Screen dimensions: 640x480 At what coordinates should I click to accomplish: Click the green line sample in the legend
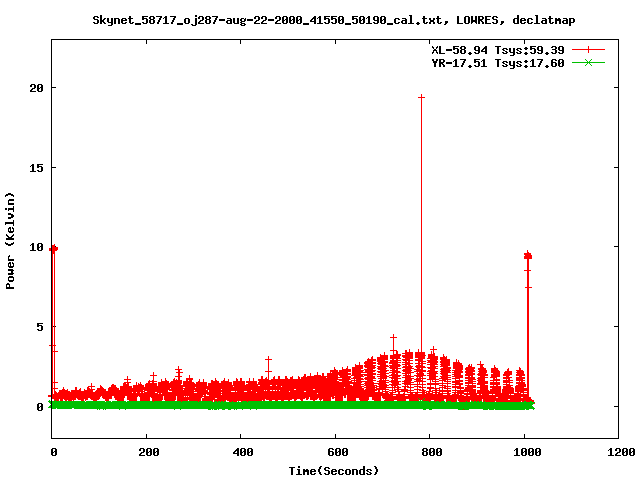click(588, 62)
